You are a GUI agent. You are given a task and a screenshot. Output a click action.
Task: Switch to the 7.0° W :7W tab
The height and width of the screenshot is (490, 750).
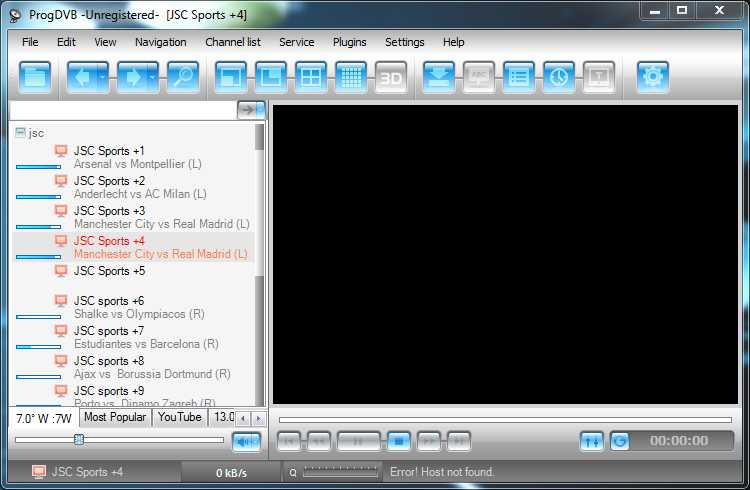(x=44, y=418)
